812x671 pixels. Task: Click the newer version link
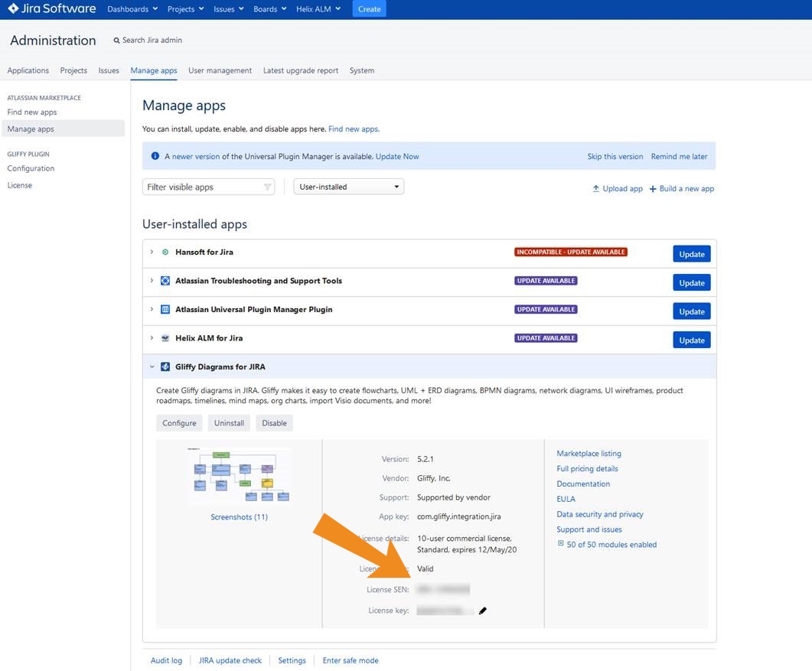196,156
